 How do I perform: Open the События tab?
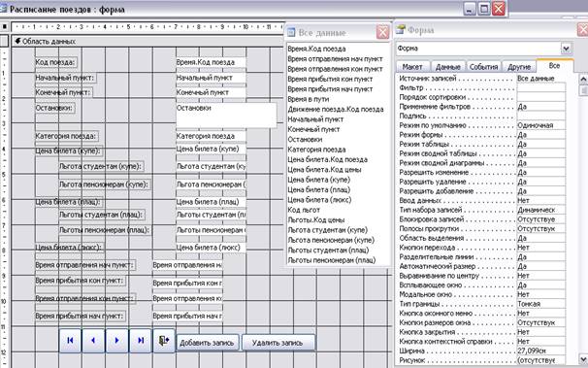click(x=484, y=67)
